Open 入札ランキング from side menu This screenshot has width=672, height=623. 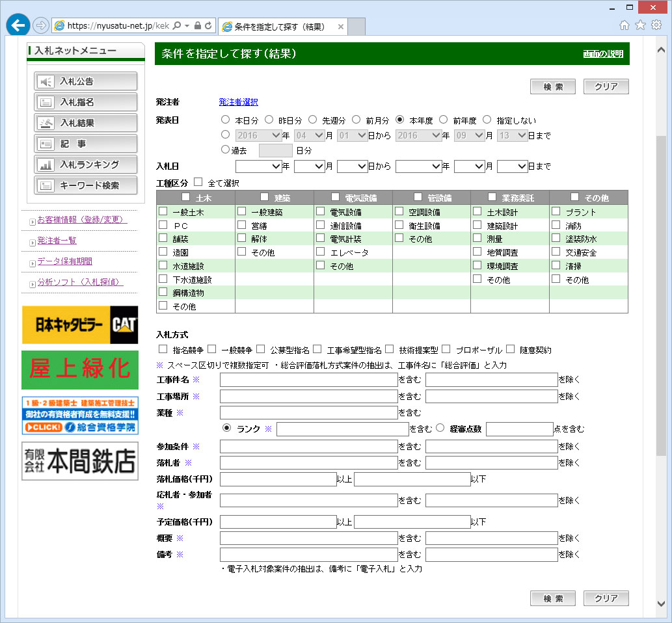[x=86, y=165]
